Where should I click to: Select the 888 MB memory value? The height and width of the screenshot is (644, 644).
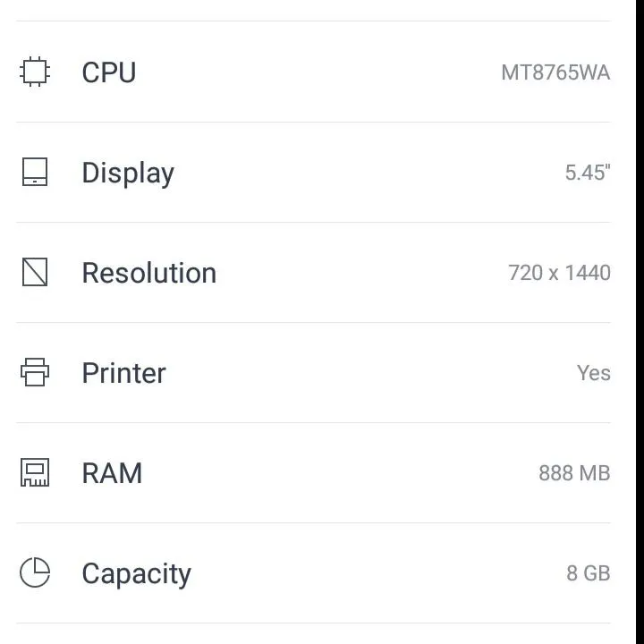tap(574, 473)
